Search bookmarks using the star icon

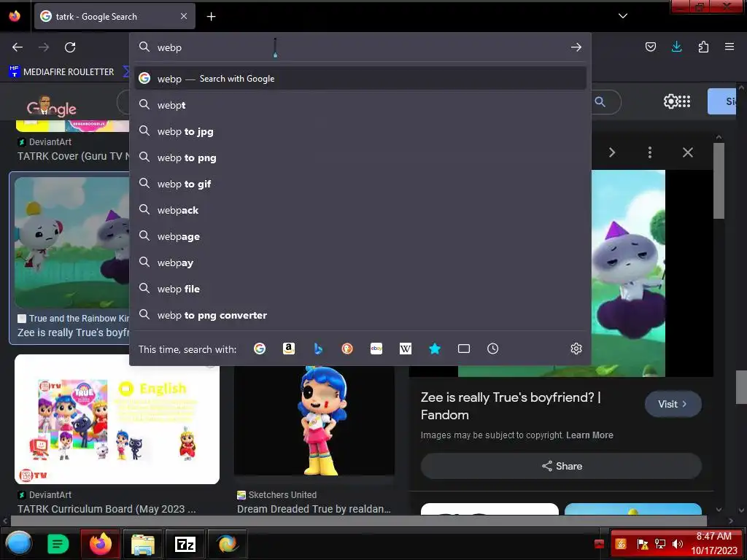[x=435, y=349]
